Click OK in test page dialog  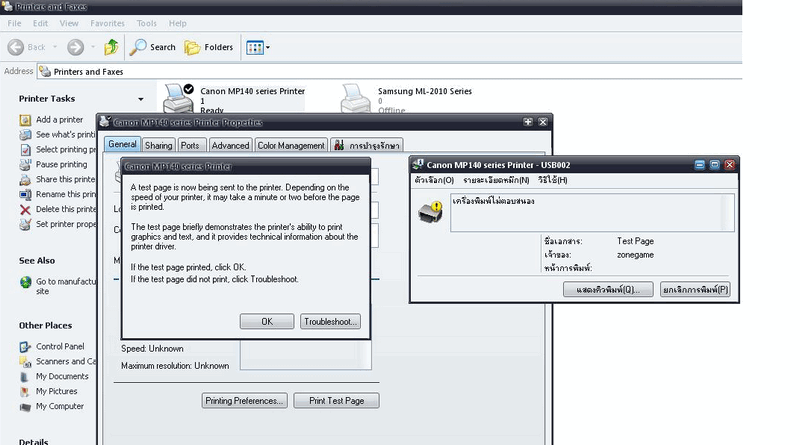click(x=267, y=322)
